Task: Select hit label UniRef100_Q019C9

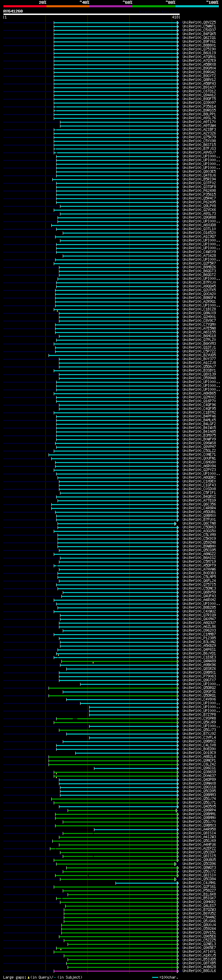Action: [x=199, y=753]
